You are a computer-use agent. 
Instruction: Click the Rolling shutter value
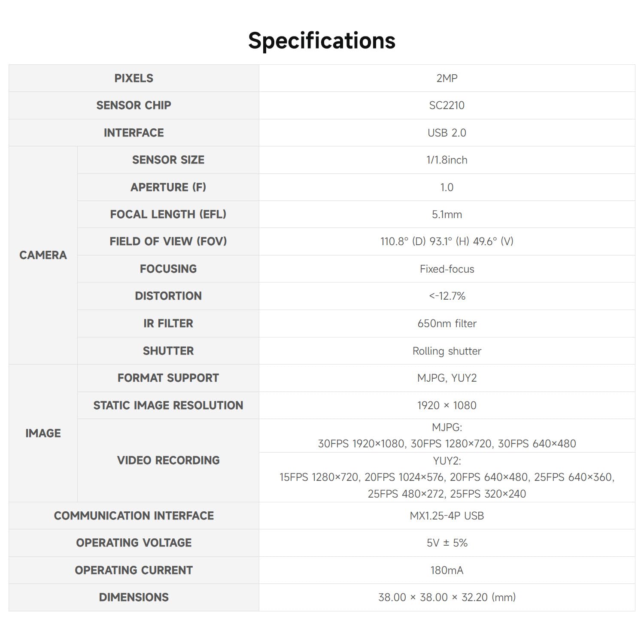(x=447, y=351)
